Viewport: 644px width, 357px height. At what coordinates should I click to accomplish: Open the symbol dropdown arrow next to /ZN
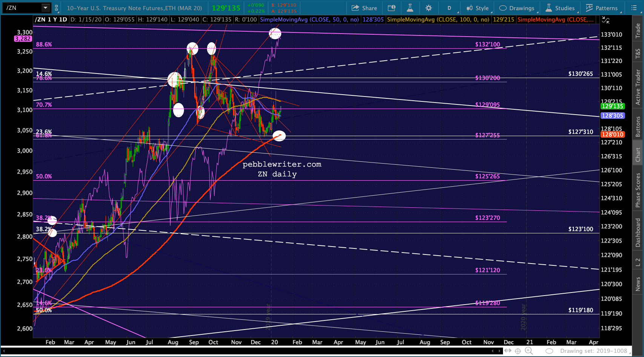[46, 8]
